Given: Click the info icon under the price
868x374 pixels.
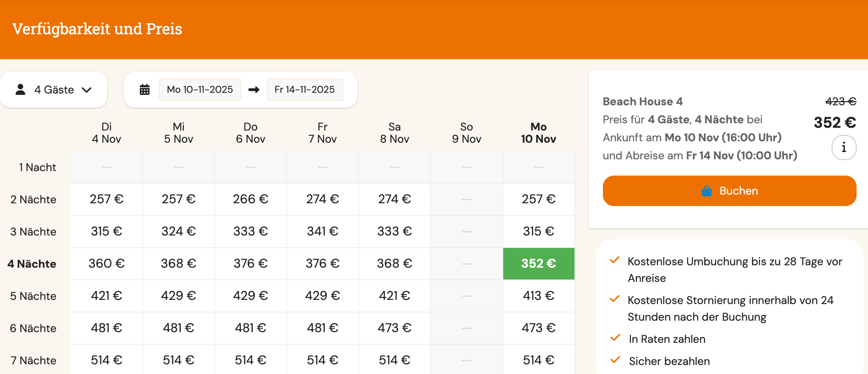Looking at the screenshot, I should pos(843,148).
